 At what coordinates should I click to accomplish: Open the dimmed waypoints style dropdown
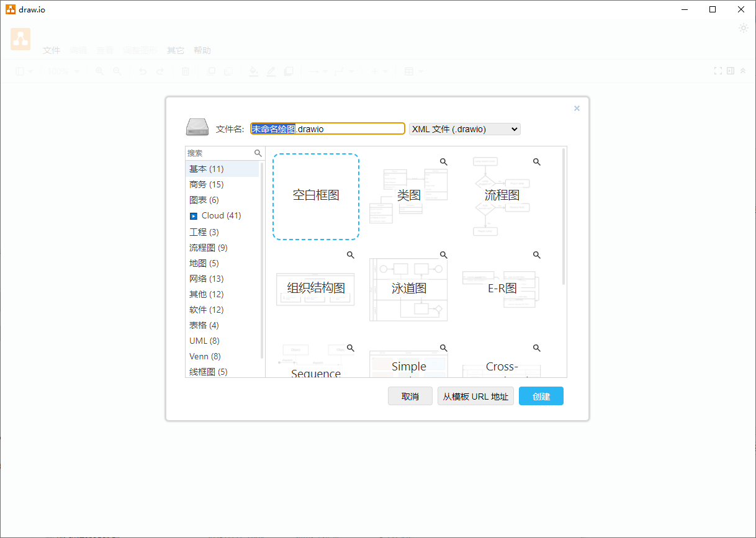(343, 71)
